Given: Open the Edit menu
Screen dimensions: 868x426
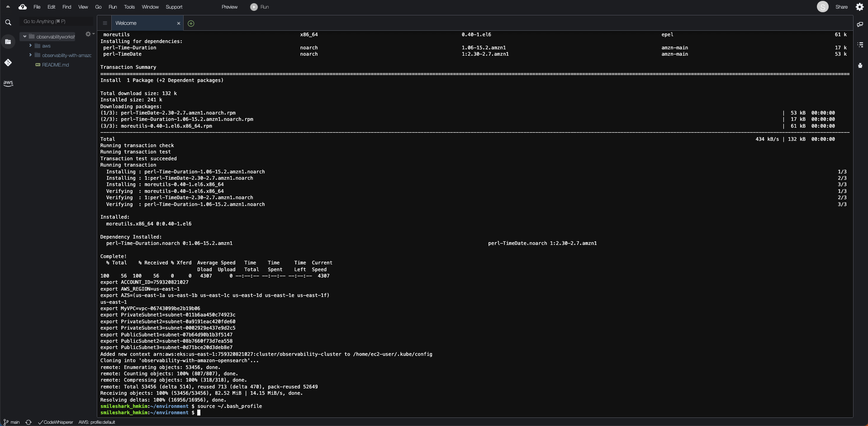Looking at the screenshot, I should (x=51, y=7).
